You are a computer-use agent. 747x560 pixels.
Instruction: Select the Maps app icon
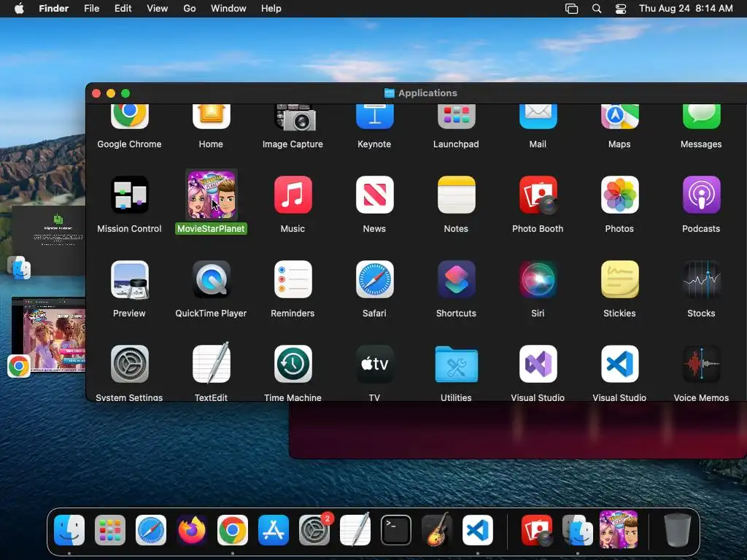(x=619, y=116)
